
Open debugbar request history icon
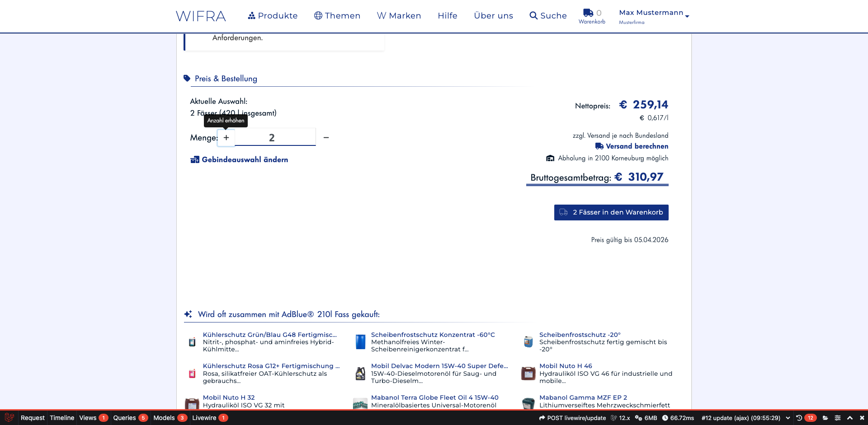click(799, 418)
